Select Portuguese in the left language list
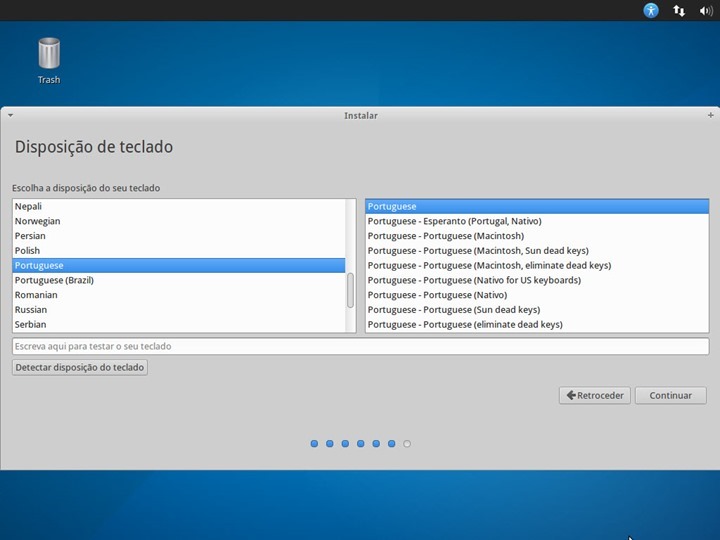This screenshot has height=540, width=720. (179, 265)
